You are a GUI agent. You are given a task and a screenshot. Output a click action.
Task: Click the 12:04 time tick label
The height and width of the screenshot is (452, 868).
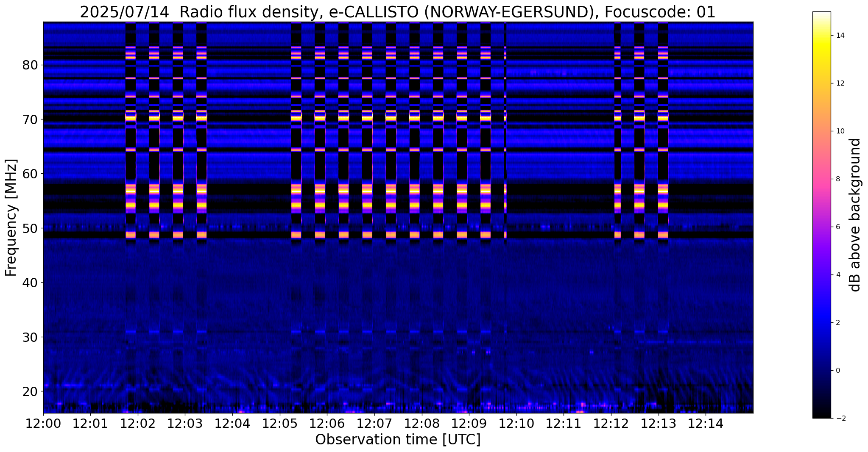[232, 423]
